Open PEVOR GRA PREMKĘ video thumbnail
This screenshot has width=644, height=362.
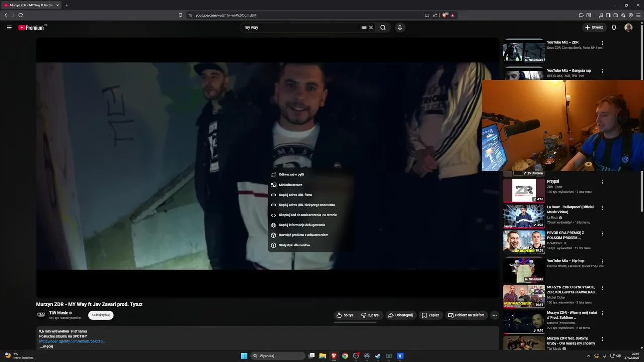(x=524, y=242)
